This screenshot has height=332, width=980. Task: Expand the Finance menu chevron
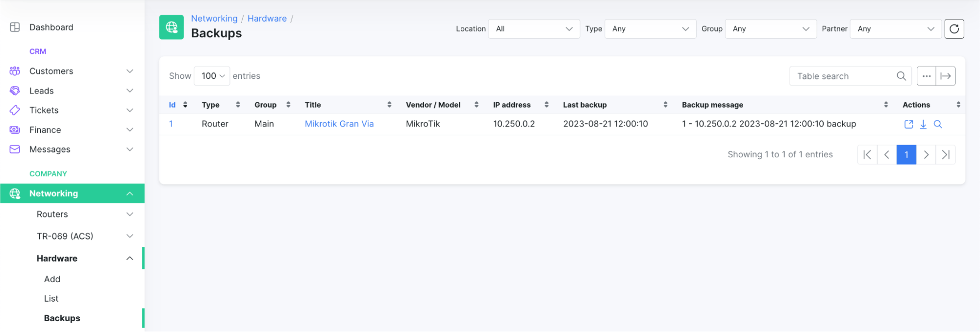[x=130, y=130]
